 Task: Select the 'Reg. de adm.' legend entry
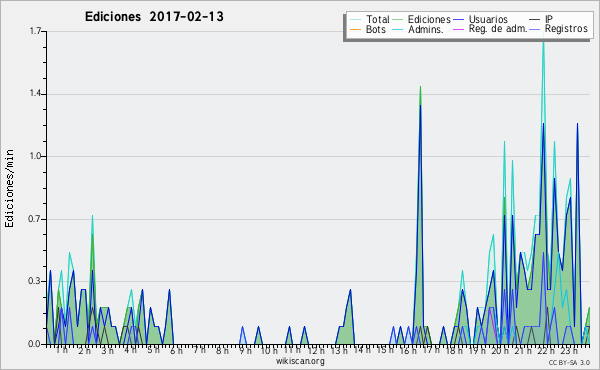pos(498,29)
